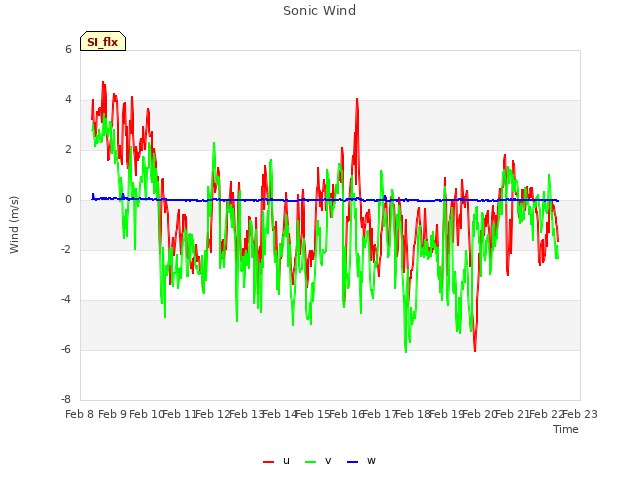Click the y-axis tick label 4
This screenshot has height=480, width=640.
pos(68,100)
